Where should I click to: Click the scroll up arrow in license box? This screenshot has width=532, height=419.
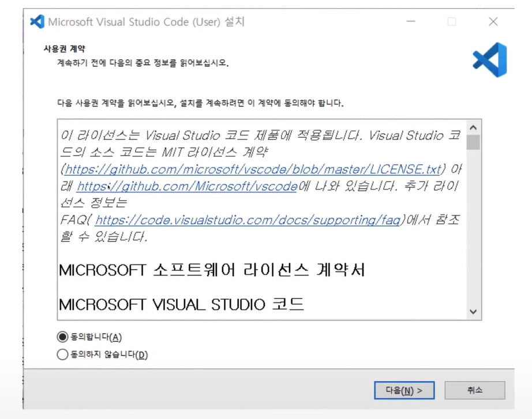click(x=473, y=128)
